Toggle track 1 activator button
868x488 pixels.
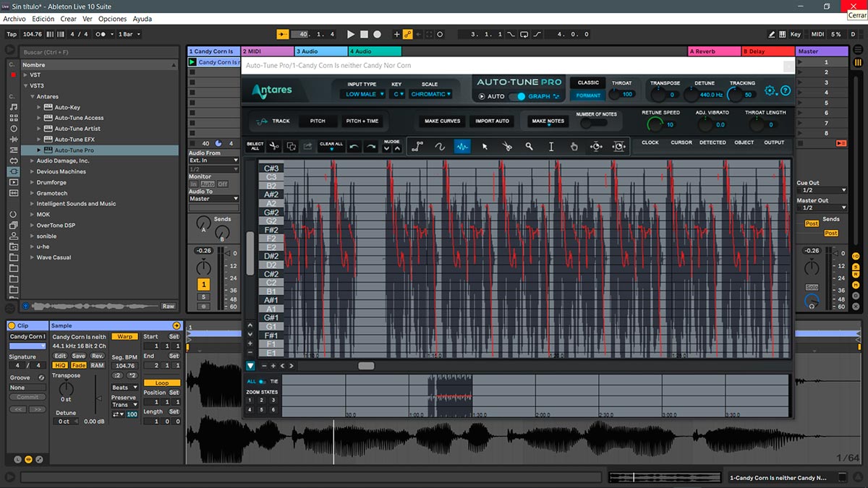pyautogui.click(x=204, y=286)
